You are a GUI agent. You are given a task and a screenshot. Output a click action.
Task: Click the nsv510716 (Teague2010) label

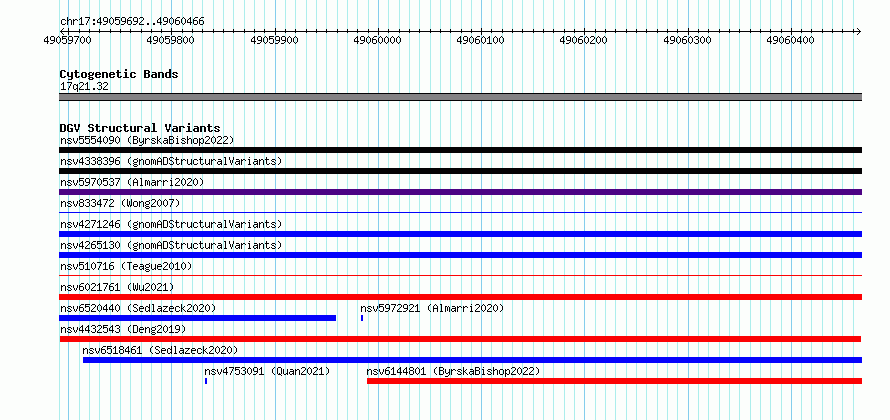pyautogui.click(x=126, y=266)
